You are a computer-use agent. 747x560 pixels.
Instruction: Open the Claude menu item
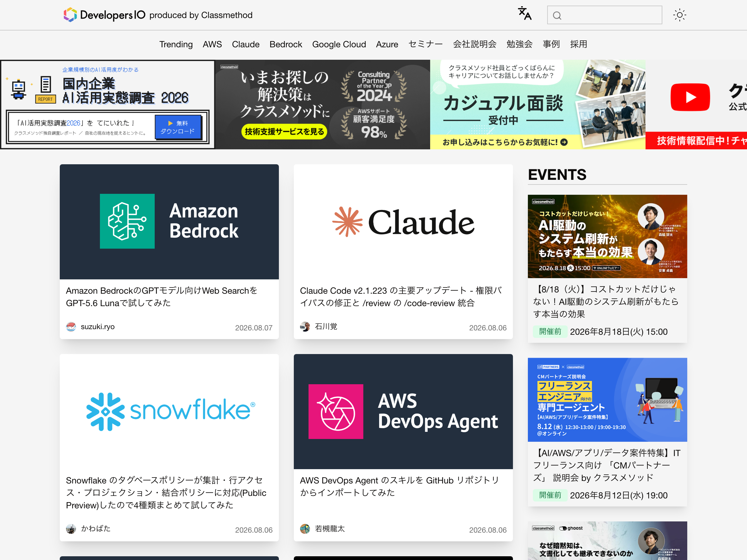(x=246, y=44)
